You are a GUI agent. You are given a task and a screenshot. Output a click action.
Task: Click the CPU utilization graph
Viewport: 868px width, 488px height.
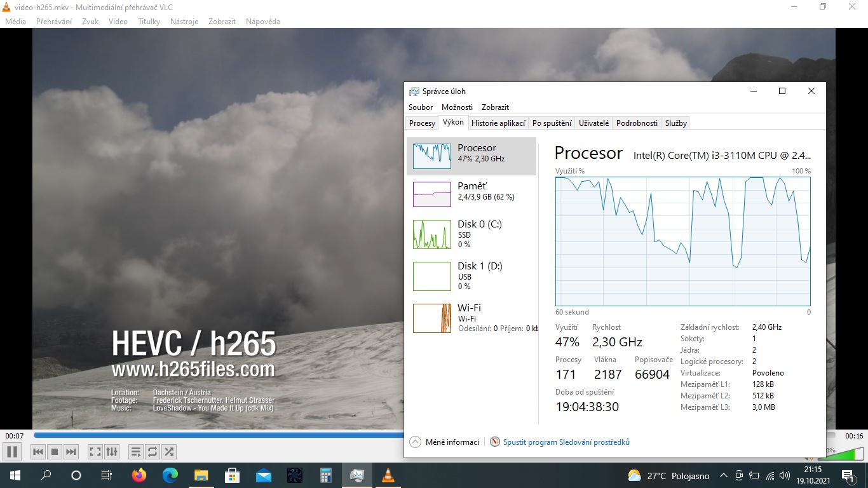[683, 241]
